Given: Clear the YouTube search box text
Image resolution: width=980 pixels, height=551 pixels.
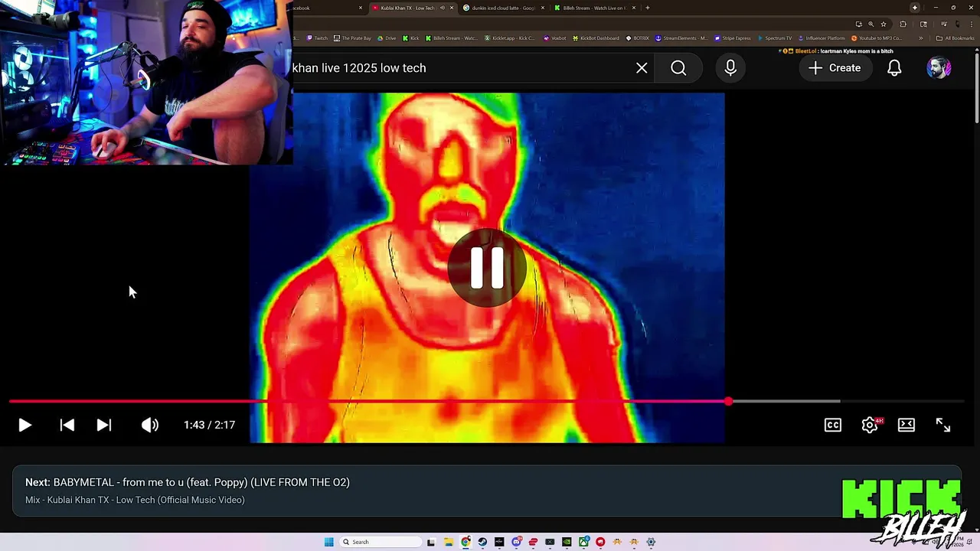Looking at the screenshot, I should pyautogui.click(x=642, y=68).
